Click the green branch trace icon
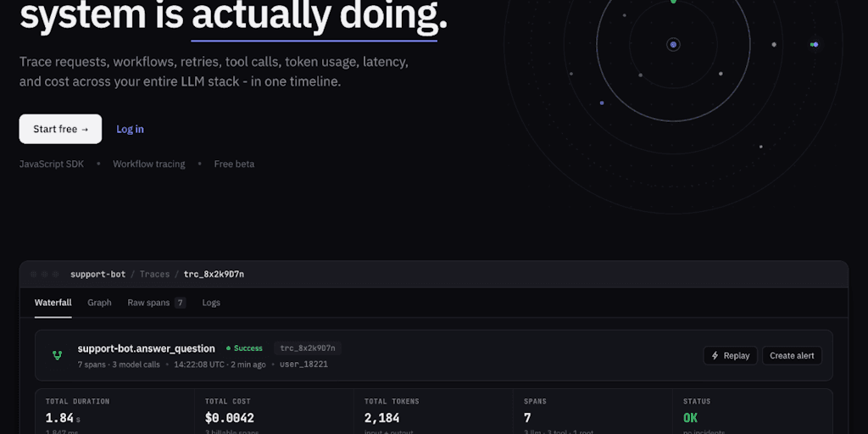 pos(57,355)
